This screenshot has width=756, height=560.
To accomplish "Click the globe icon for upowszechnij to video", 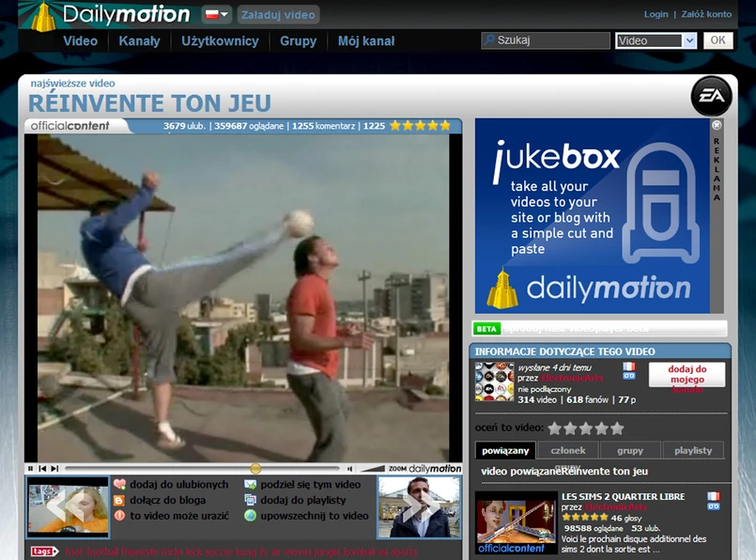I will [250, 516].
